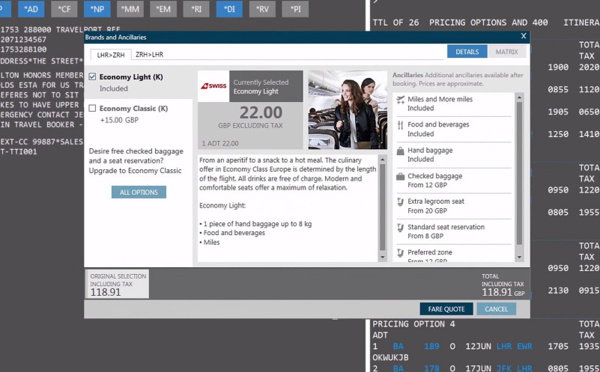Click the 'Standard seat reservation' ancillary text
Viewport: 600px width, 372px height.
(x=446, y=227)
